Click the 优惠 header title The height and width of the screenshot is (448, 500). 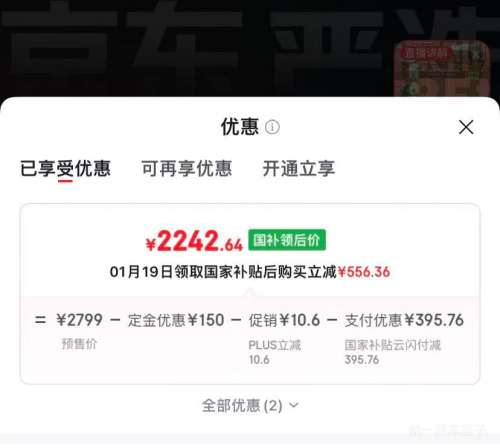[240, 127]
